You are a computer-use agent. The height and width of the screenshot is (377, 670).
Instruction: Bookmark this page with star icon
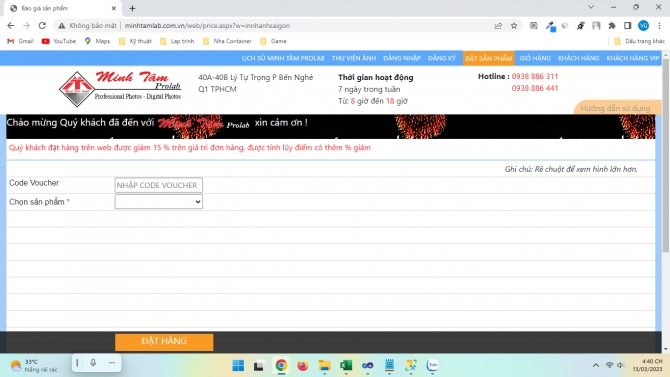pos(514,26)
